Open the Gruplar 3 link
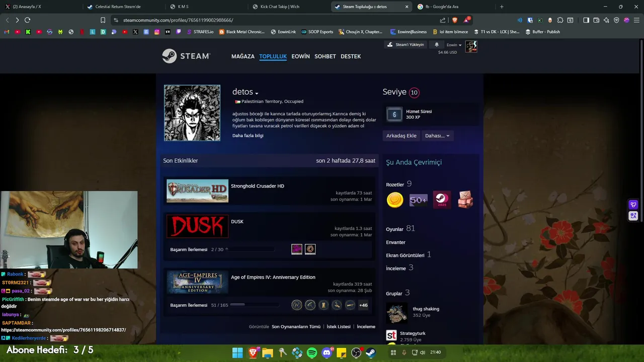Image resolution: width=644 pixels, height=362 pixels. pos(398,293)
